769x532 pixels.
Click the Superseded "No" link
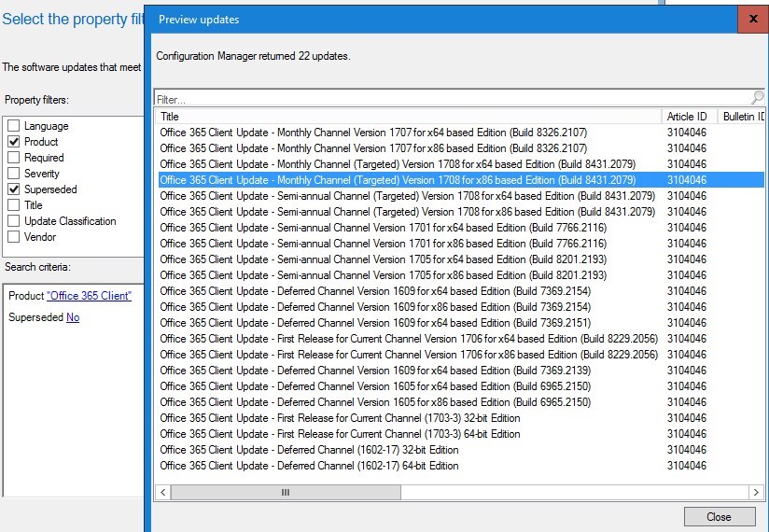pyautogui.click(x=73, y=317)
